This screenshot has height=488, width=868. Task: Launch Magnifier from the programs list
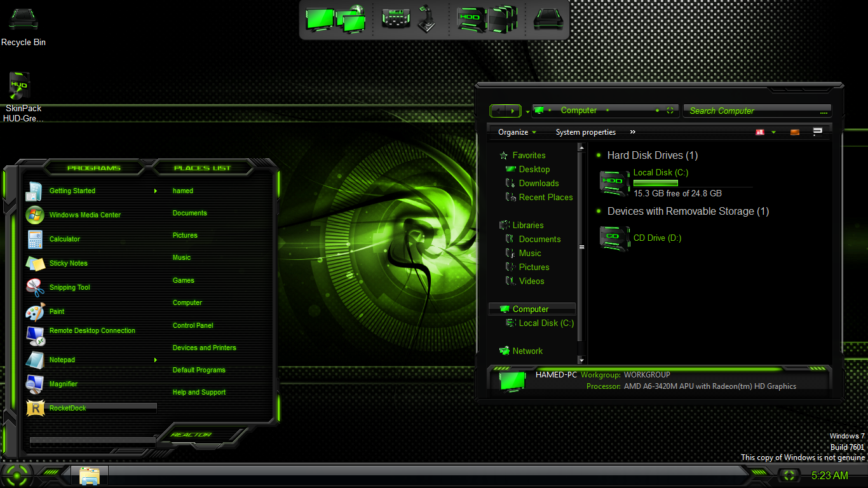click(63, 384)
